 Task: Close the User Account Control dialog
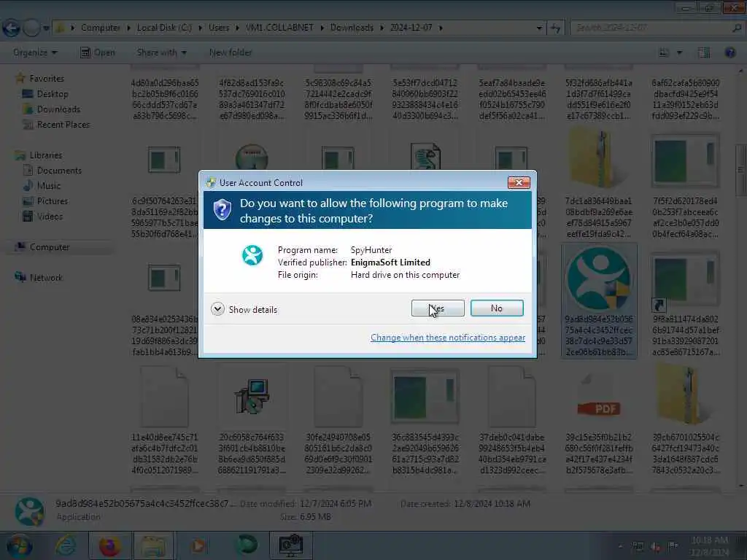[519, 182]
